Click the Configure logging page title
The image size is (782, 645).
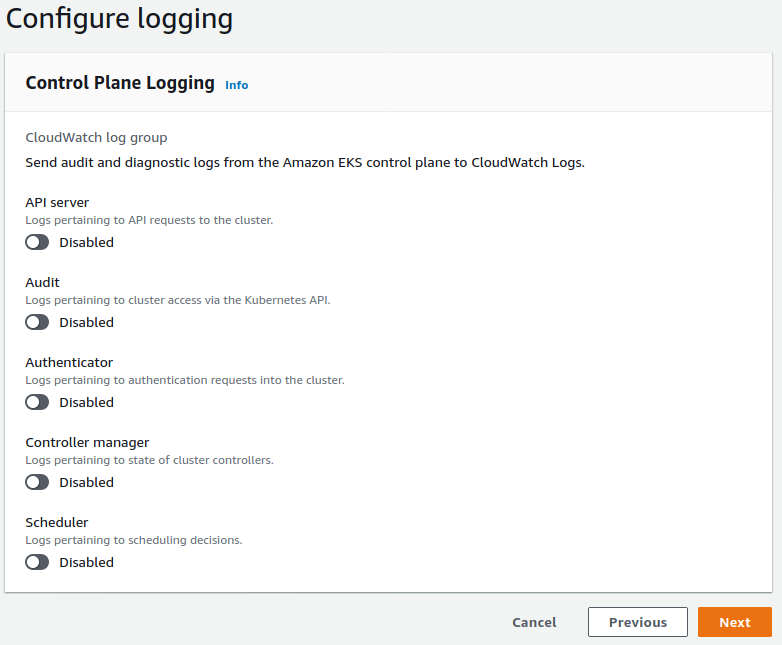119,18
